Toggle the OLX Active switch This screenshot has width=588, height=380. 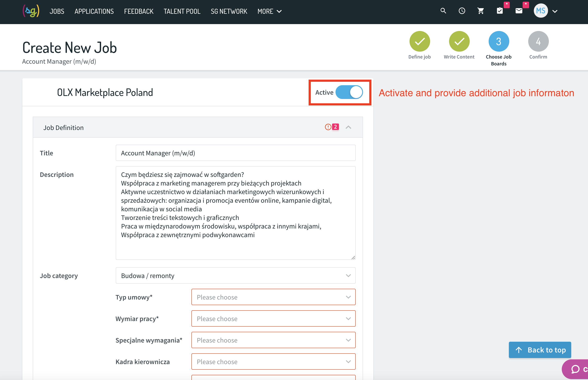point(349,92)
